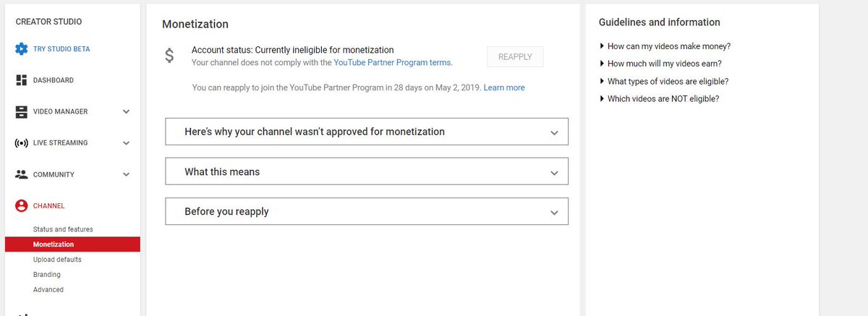Viewport: 868px width, 316px height.
Task: Click the dollar sign monetization icon
Action: pos(169,56)
